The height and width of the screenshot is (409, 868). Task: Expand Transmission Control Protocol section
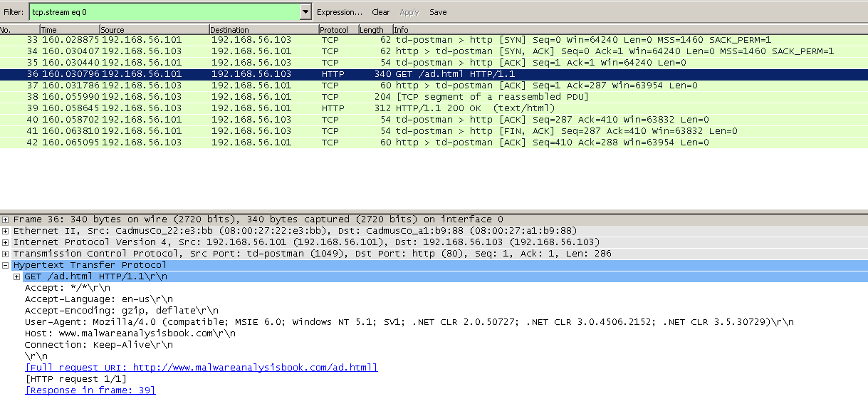(6, 254)
